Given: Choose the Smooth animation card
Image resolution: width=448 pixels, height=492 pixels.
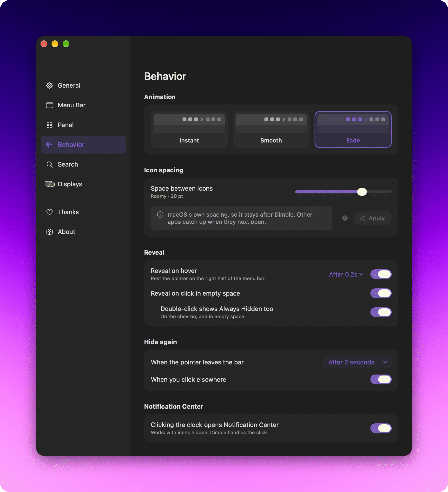Looking at the screenshot, I should point(271,129).
